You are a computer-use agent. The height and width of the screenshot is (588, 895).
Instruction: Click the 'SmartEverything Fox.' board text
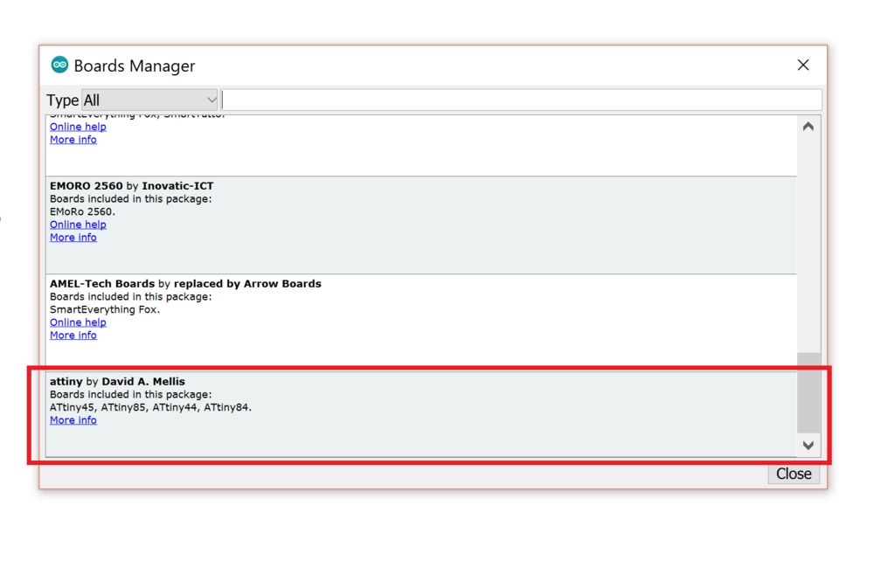coord(105,309)
